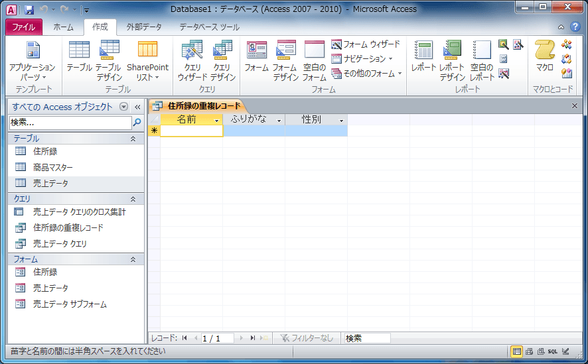Select 売上データ クエリのクロス集計 query

(76, 212)
